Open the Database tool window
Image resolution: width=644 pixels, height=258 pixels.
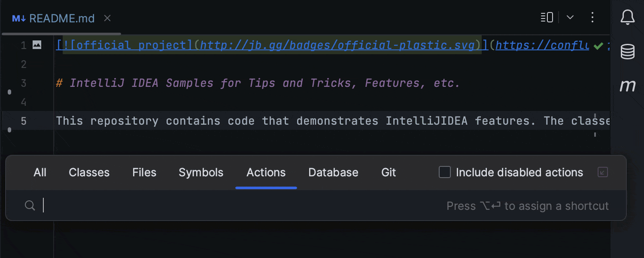coord(627,52)
